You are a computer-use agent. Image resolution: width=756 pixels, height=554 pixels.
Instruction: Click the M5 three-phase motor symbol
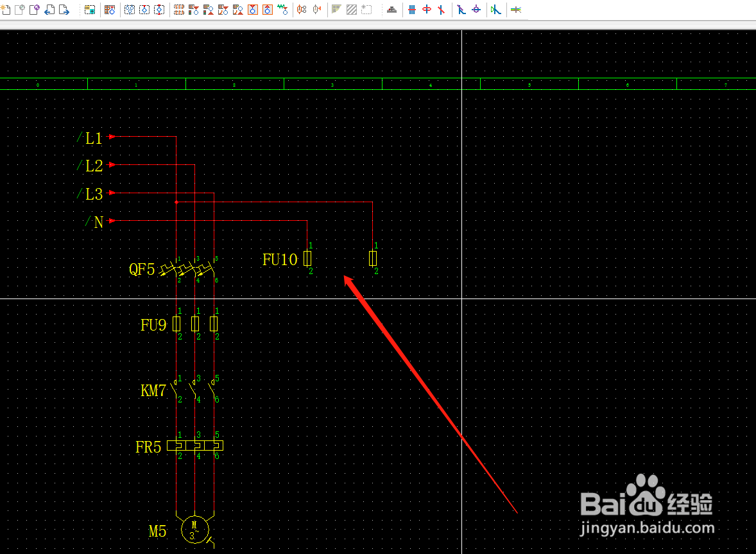pyautogui.click(x=195, y=530)
